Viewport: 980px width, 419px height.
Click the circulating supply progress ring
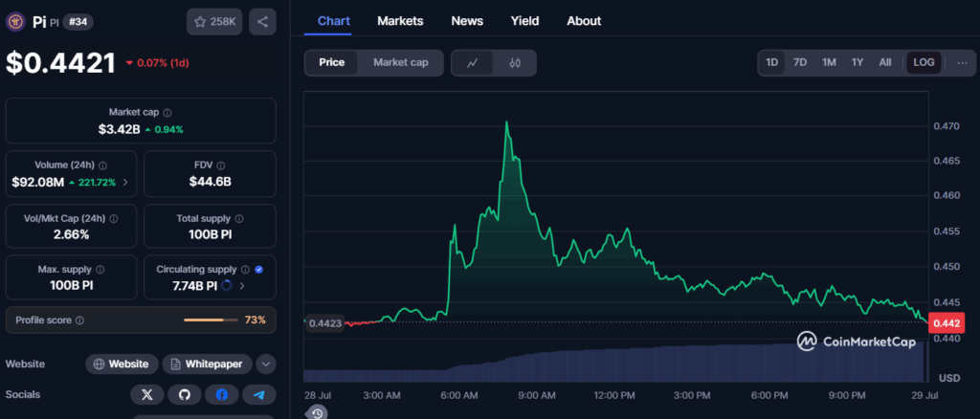pos(227,285)
